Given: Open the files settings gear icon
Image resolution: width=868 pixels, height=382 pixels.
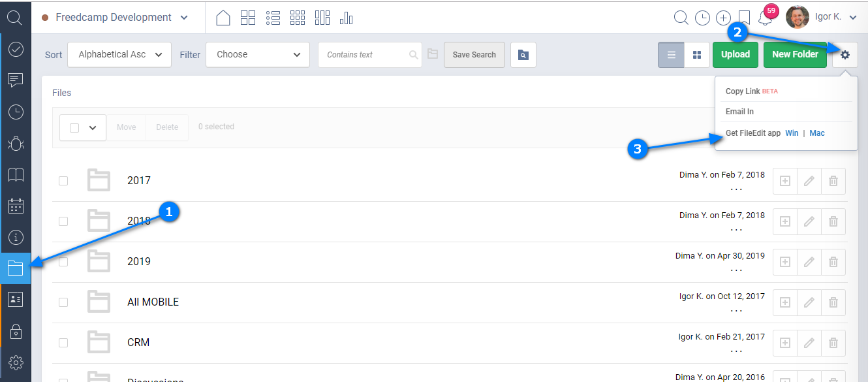Looking at the screenshot, I should (845, 55).
